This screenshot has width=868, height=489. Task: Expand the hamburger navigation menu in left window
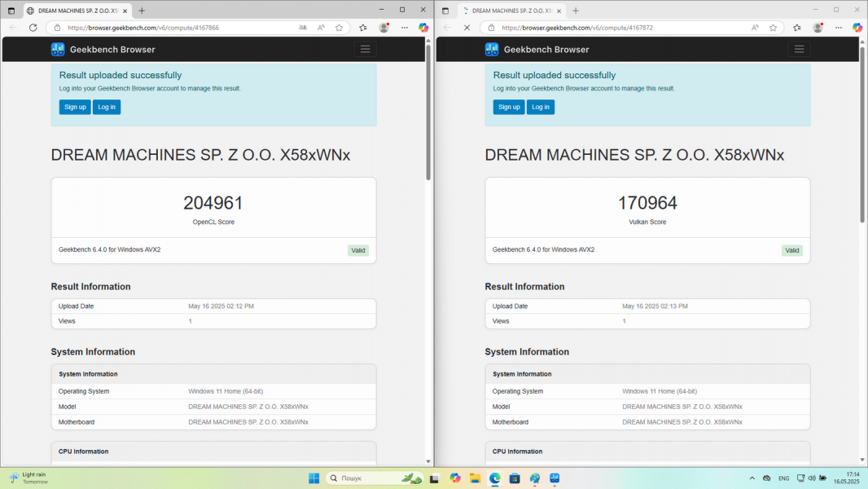click(366, 49)
